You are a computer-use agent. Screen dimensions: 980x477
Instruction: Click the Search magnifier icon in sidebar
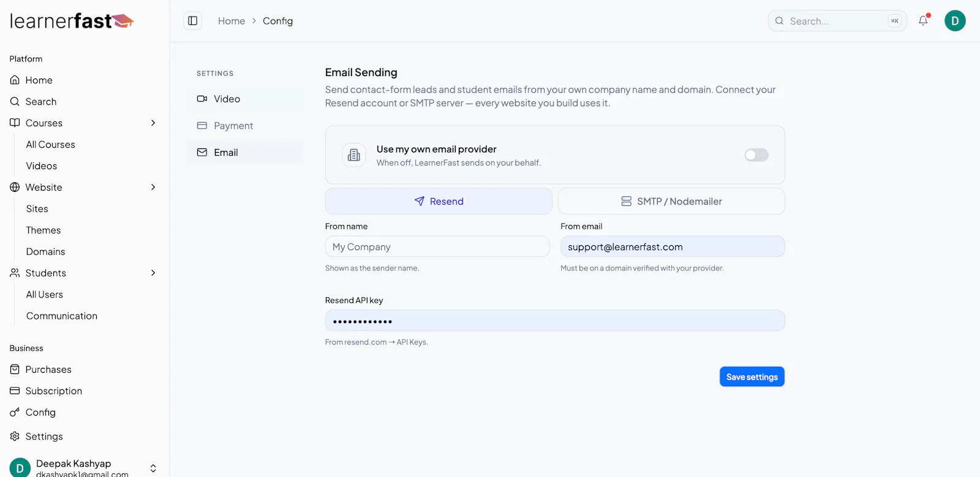[x=15, y=101]
